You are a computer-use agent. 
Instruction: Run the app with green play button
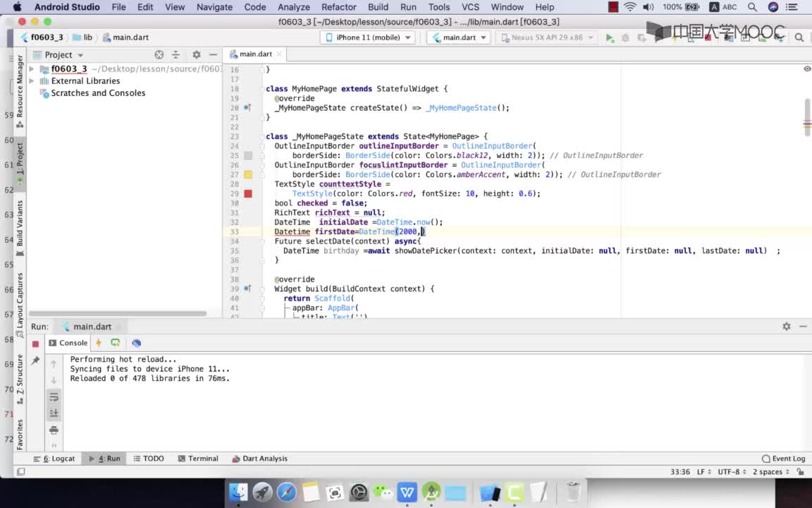point(610,38)
